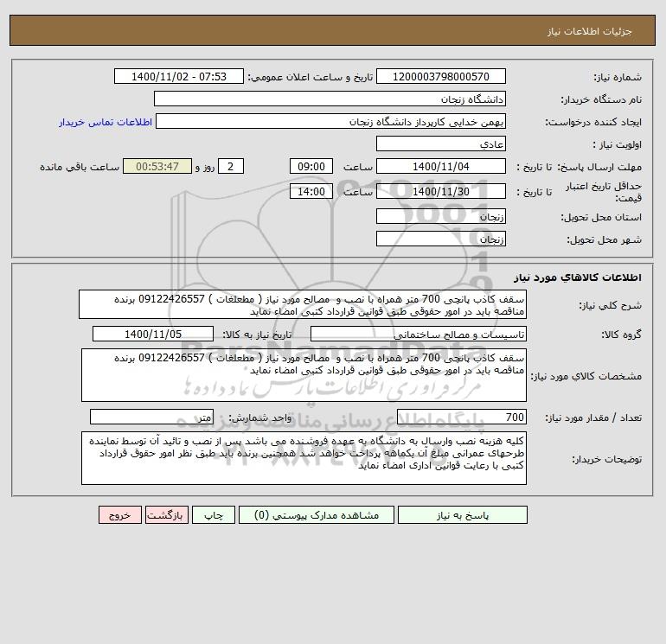Screen dimensions: 666x644
Task: Click the need date field 1400/11/05
Action: 153,334
